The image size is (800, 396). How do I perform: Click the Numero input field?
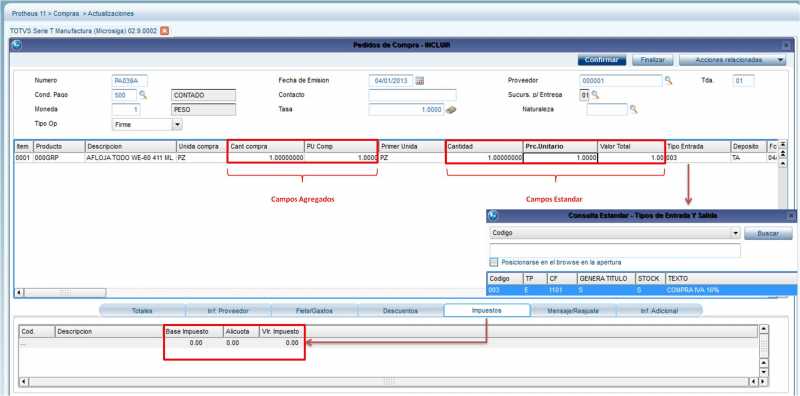pyautogui.click(x=130, y=81)
